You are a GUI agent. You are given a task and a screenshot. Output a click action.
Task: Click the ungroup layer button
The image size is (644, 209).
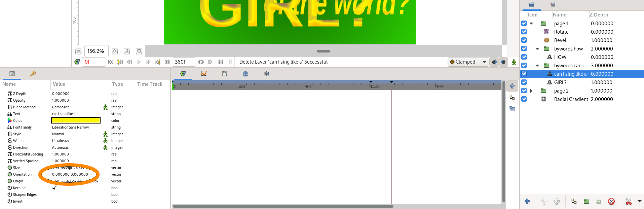click(x=599, y=201)
